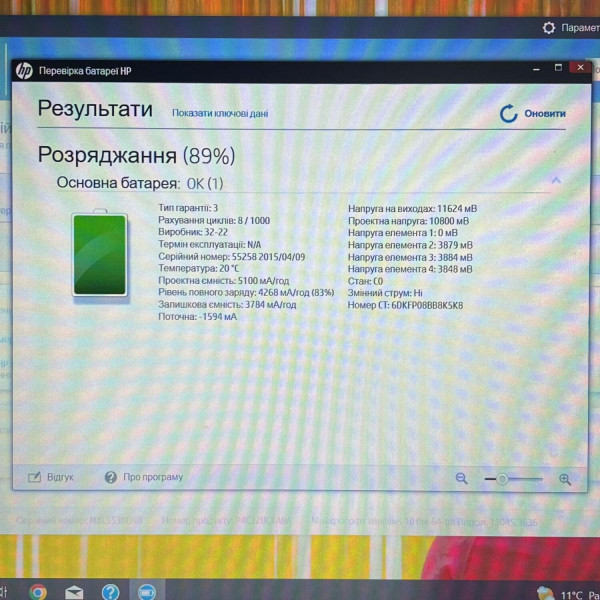Click Залишкова ємність: 3784 мА/год
The width and height of the screenshot is (600, 600).
click(x=227, y=305)
